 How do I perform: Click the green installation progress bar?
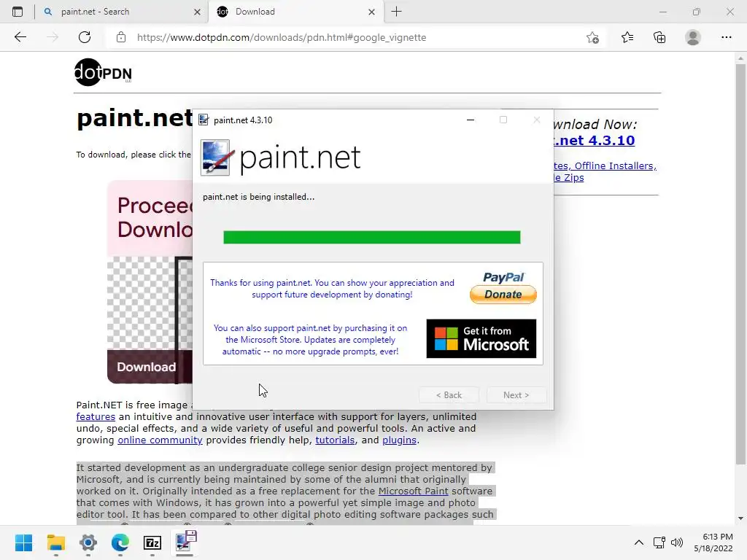click(x=371, y=237)
